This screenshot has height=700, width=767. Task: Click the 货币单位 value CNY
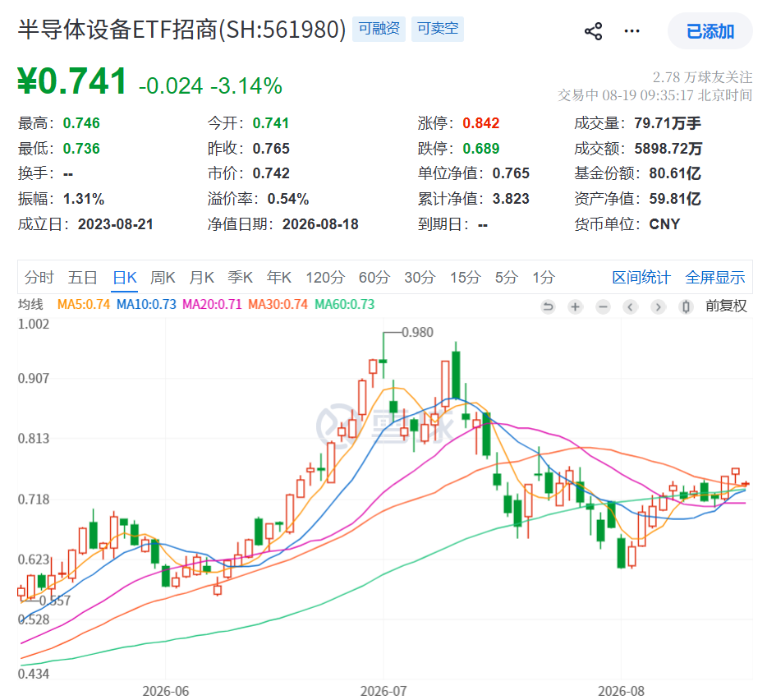click(x=664, y=224)
